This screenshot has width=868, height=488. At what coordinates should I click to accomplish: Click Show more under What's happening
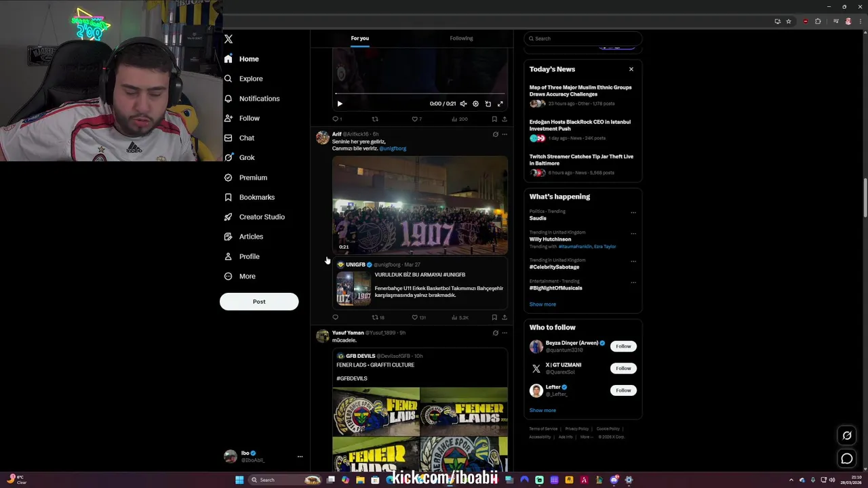coord(542,304)
